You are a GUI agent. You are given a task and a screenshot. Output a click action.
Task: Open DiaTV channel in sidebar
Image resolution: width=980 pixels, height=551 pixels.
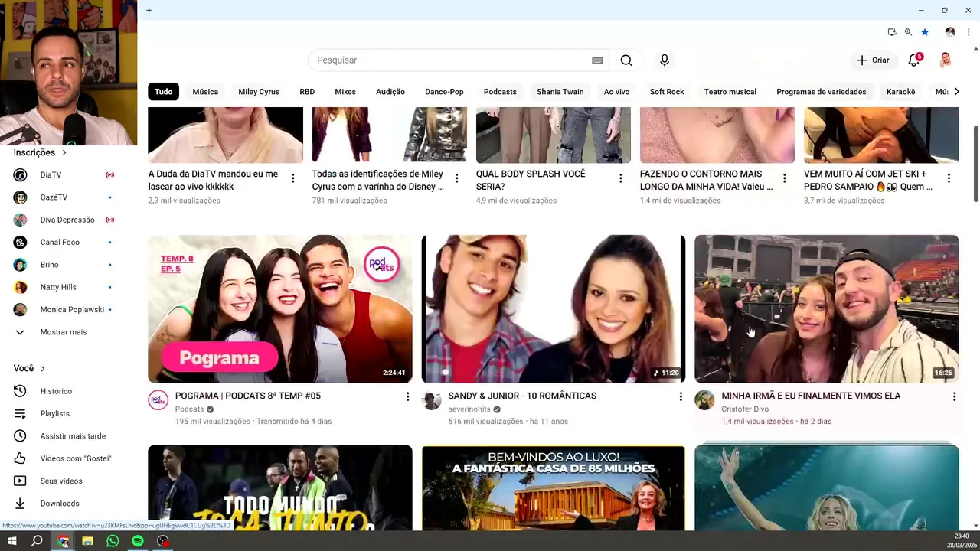pos(65,175)
